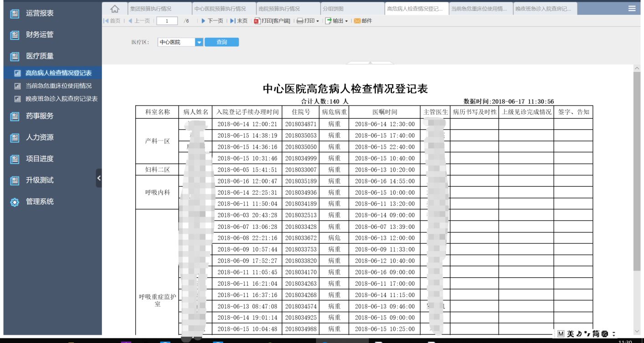This screenshot has height=343, width=644.
Task: Click 科室名称 column header
Action: (x=158, y=112)
